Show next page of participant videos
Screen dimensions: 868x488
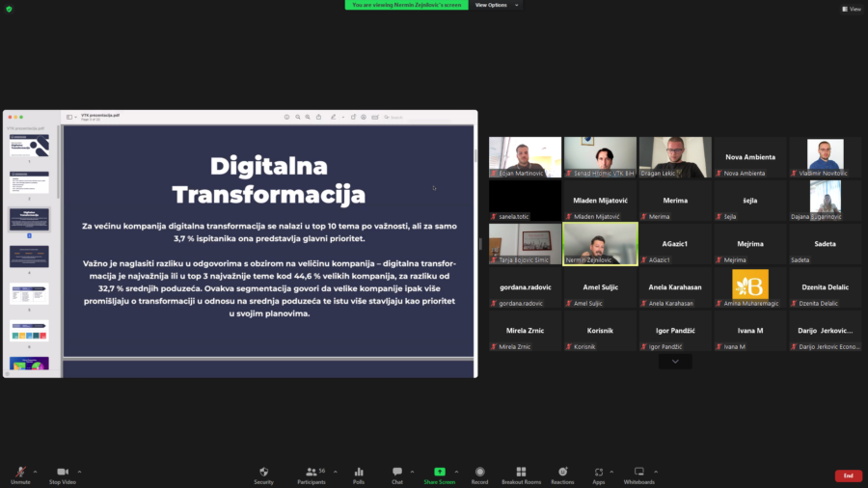pyautogui.click(x=675, y=362)
